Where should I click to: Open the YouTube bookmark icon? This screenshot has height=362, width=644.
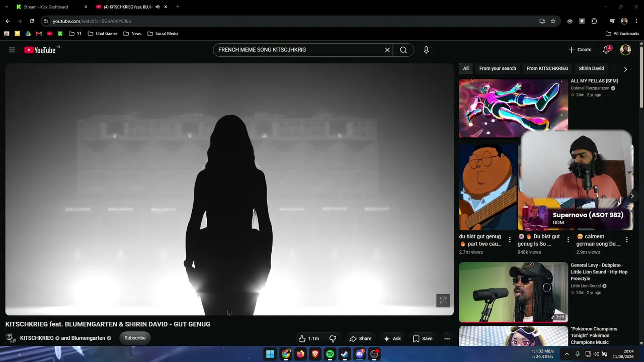pos(49,34)
